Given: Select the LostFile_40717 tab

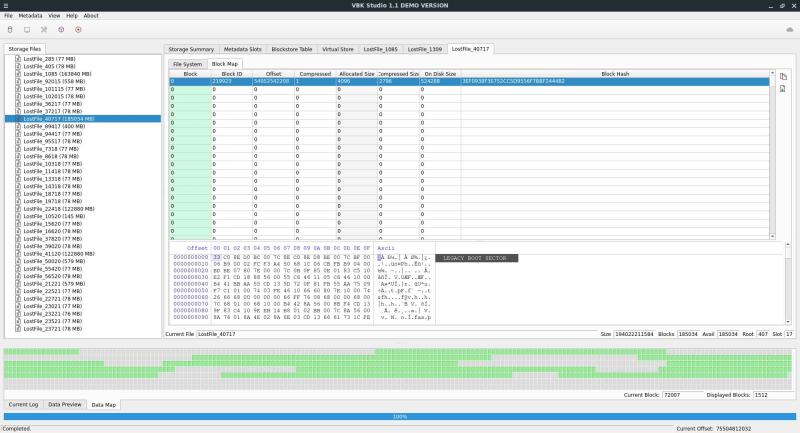Looking at the screenshot, I should point(470,49).
